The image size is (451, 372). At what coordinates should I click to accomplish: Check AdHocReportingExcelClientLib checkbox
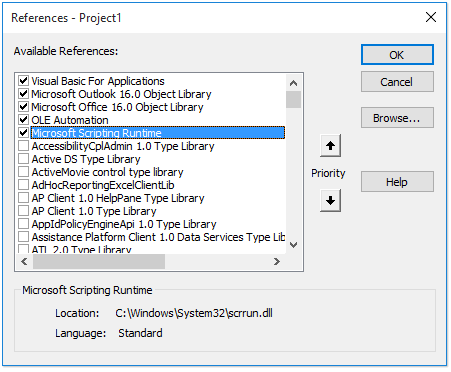pos(23,185)
